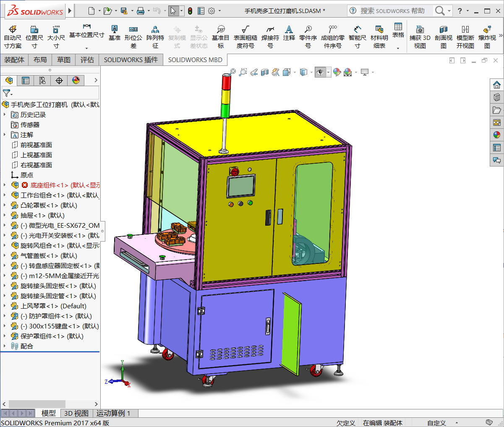Screen dimensions: 504x427
Task: Click the Note annotation tool (注释)
Action: click(289, 33)
